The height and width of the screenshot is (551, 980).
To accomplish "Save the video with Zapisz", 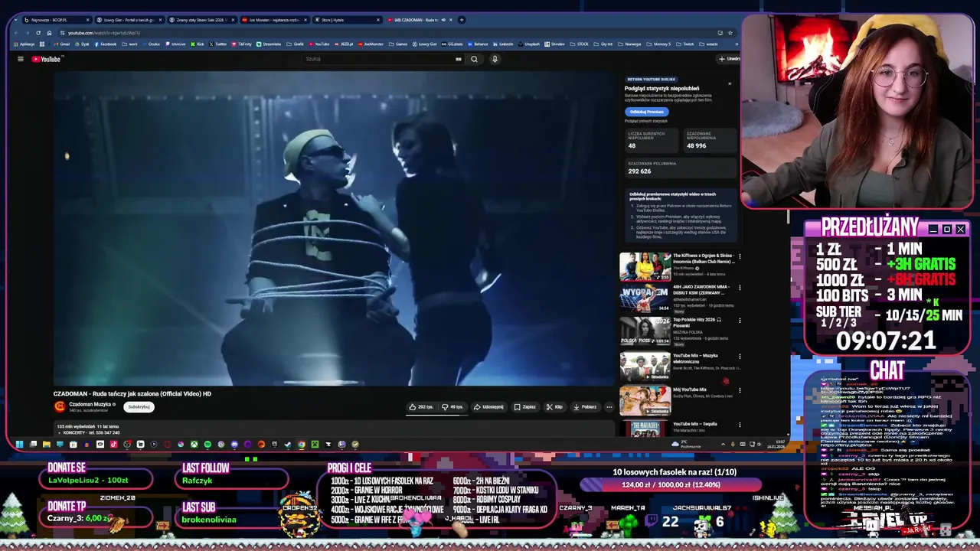I will [525, 407].
